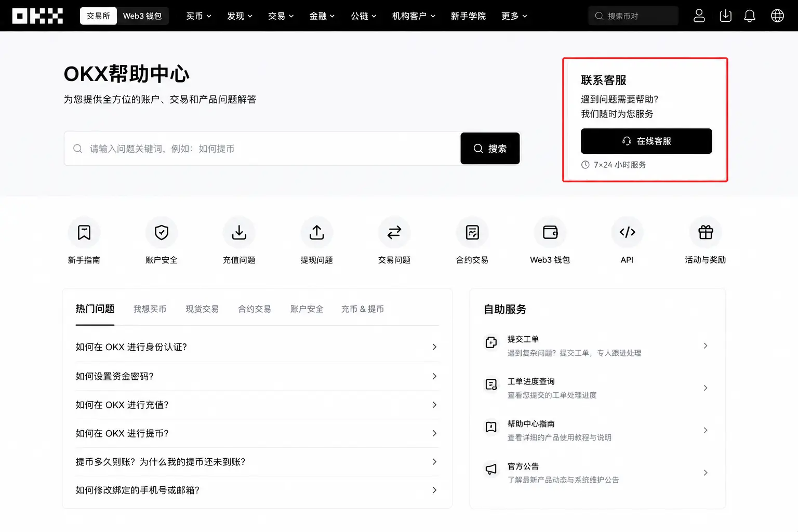
Task: Click the 帮助中心指南 book icon
Action: coord(491,427)
